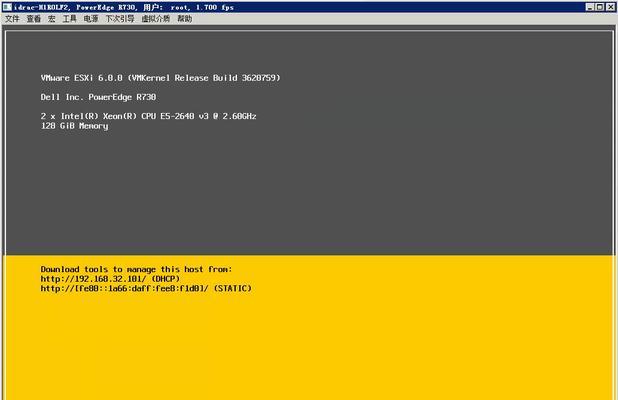618x400 pixels.
Task: Open the 电源 (Power) menu
Action: pyautogui.click(x=91, y=19)
